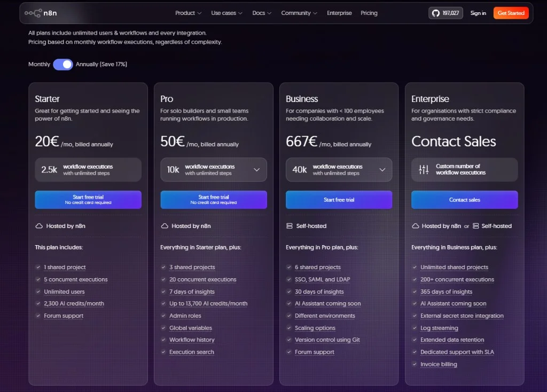Click the Enterprise cloud Hosted by n8n icon
The image size is (547, 392).
pos(415,226)
